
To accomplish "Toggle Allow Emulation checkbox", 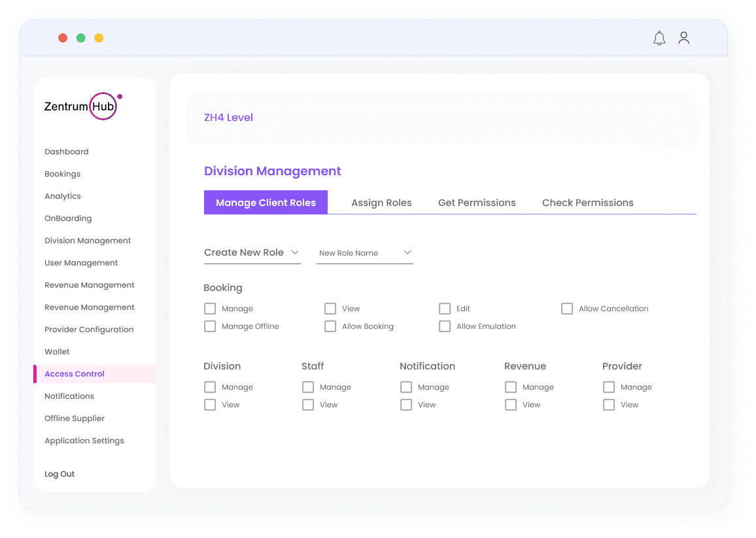I will click(x=445, y=326).
